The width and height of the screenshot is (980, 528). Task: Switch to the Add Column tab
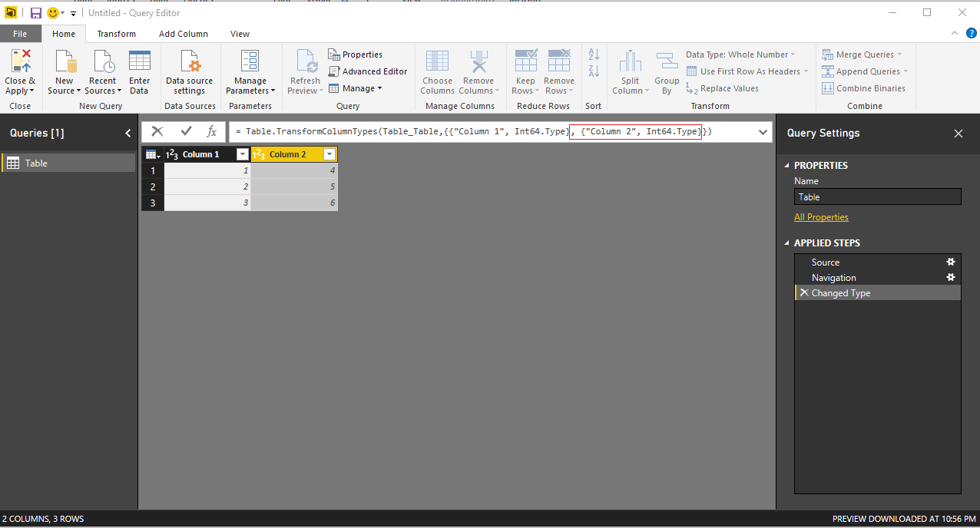tap(184, 34)
